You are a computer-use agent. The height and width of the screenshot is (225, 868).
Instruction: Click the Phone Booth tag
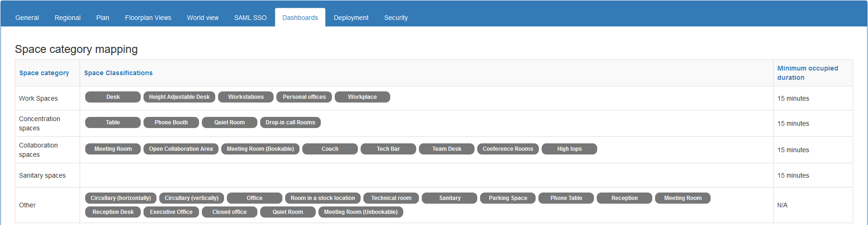click(171, 122)
